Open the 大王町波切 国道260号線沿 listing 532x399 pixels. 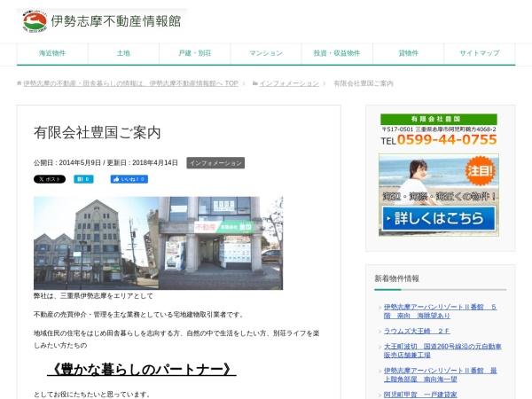coord(442,350)
